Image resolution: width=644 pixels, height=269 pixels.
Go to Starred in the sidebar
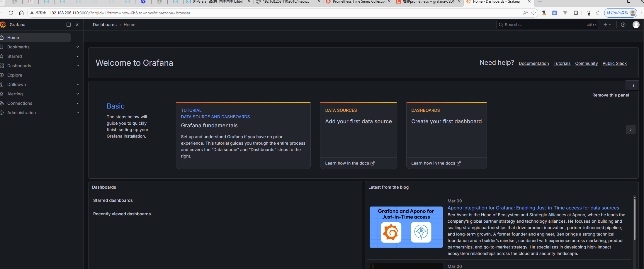tap(14, 56)
